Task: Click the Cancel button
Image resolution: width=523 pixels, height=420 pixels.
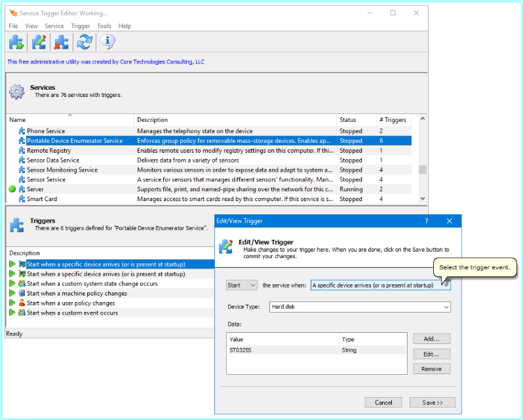Action: pyautogui.click(x=383, y=402)
